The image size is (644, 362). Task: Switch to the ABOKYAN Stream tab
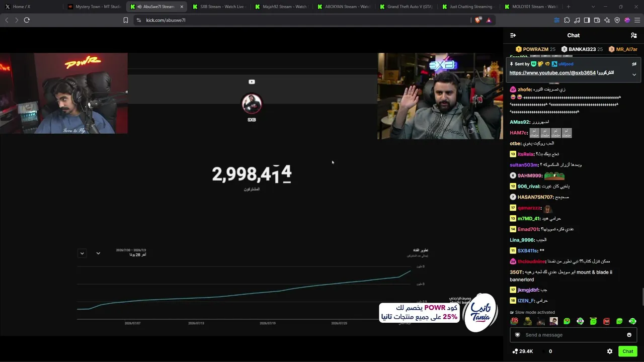pyautogui.click(x=344, y=7)
